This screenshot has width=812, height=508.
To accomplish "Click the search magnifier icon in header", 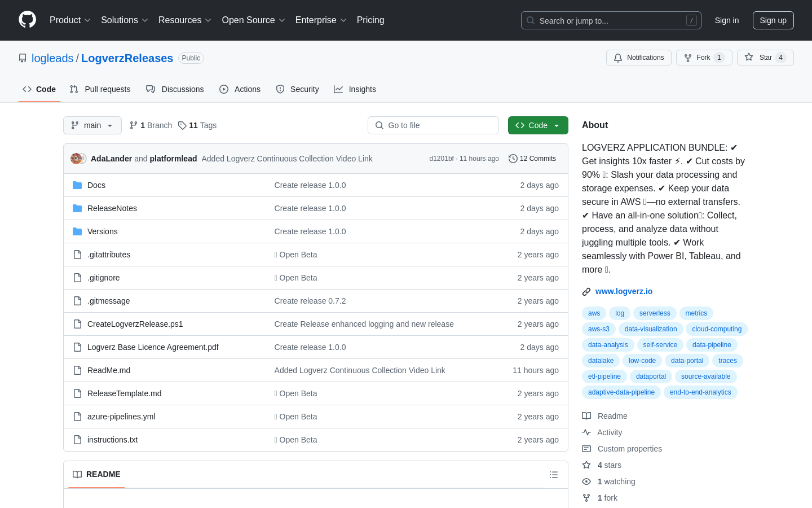I will tap(531, 20).
